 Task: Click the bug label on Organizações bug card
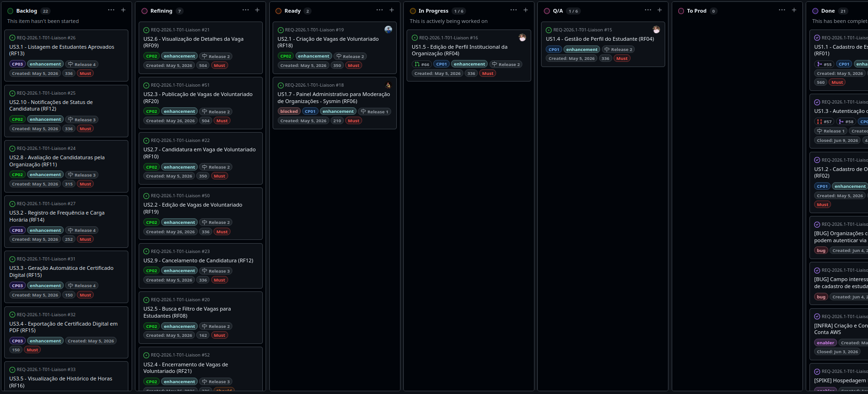click(821, 251)
